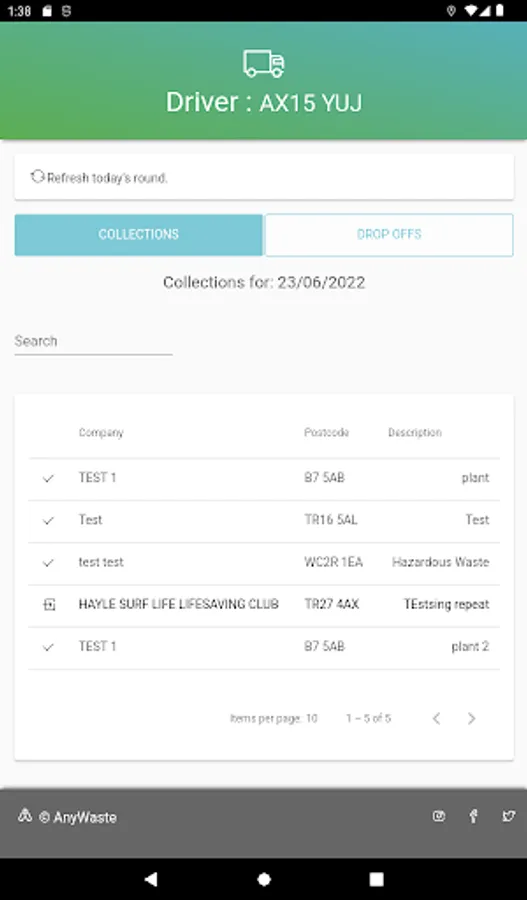Click the refresh icon beside today's round
Screen dimensions: 527x900
[x=37, y=177]
